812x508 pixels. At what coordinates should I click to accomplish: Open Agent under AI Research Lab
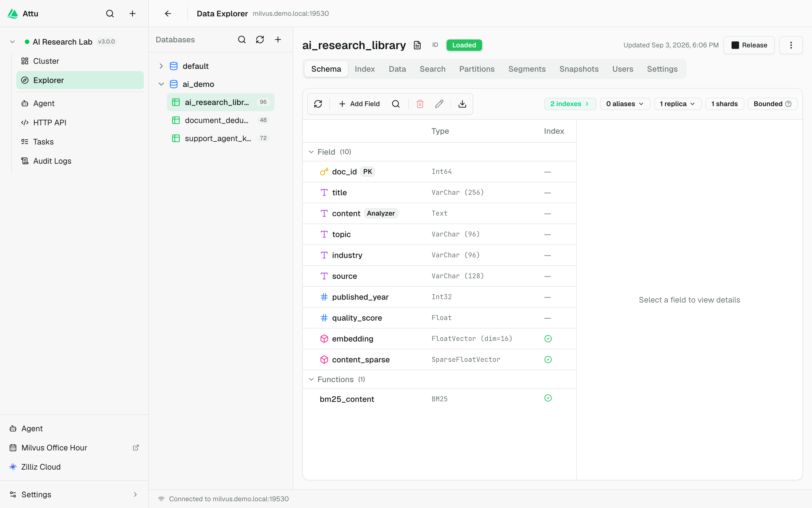pos(80,104)
